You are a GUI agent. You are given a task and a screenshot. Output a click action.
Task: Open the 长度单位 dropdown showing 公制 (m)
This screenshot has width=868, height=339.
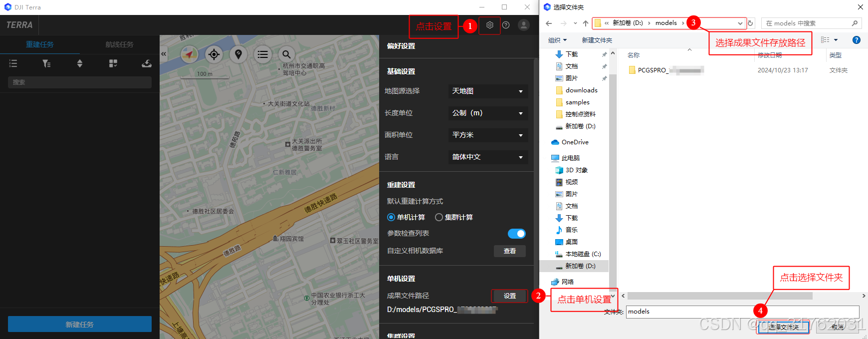(x=488, y=113)
